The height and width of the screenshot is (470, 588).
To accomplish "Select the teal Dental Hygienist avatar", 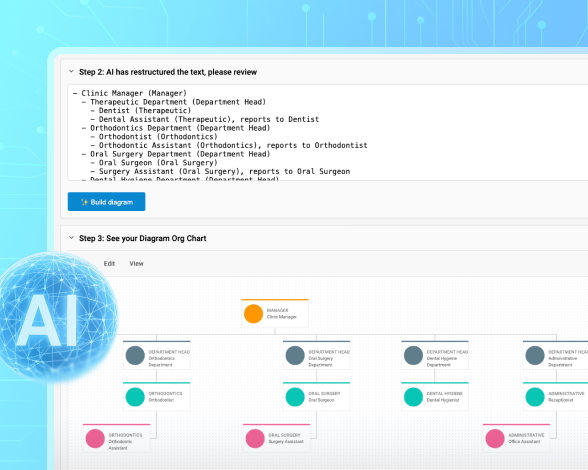I will click(413, 397).
